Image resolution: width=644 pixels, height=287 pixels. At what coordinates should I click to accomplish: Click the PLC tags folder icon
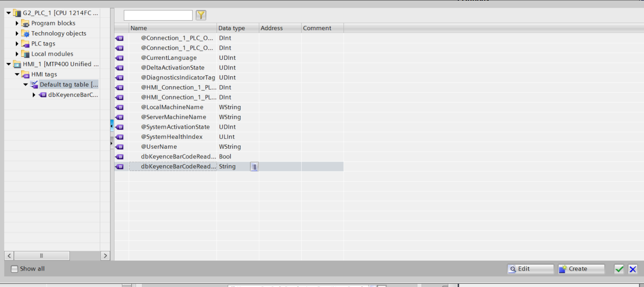[x=25, y=43]
